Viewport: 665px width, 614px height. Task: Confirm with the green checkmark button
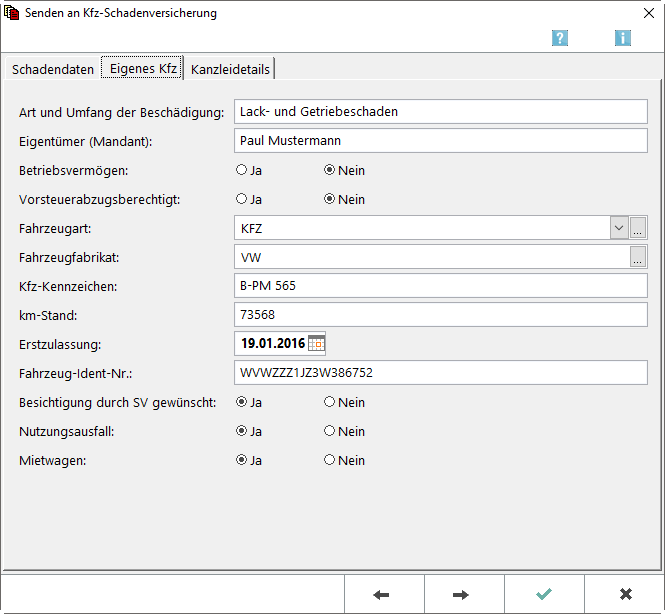[544, 594]
